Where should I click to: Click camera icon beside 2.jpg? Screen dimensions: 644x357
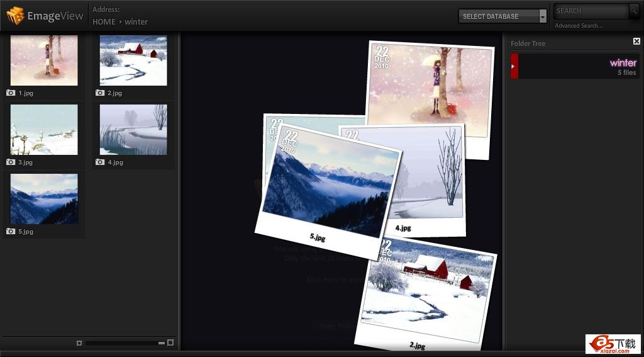pos(100,93)
